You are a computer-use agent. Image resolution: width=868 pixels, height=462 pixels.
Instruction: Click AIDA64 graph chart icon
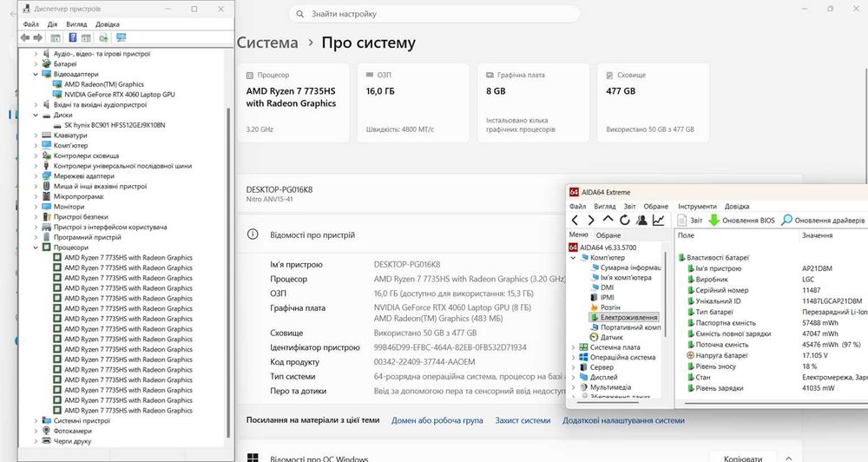pyautogui.click(x=658, y=220)
